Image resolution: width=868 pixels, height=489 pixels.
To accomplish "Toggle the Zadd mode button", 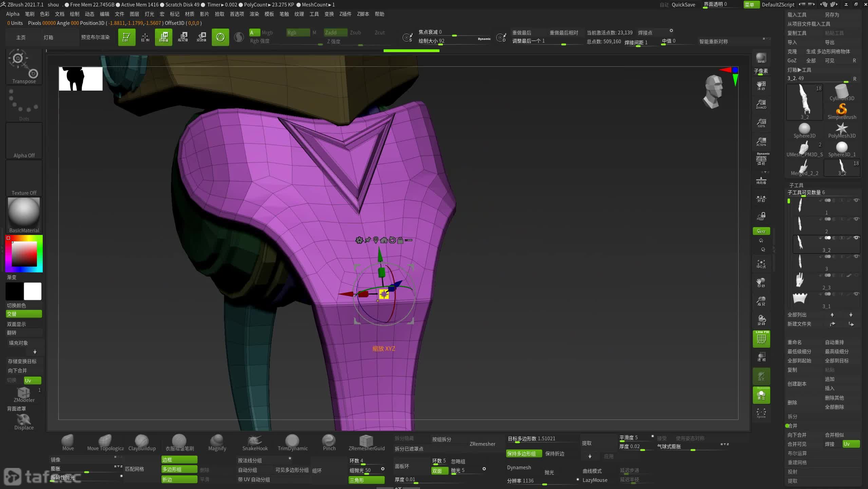I will click(335, 33).
